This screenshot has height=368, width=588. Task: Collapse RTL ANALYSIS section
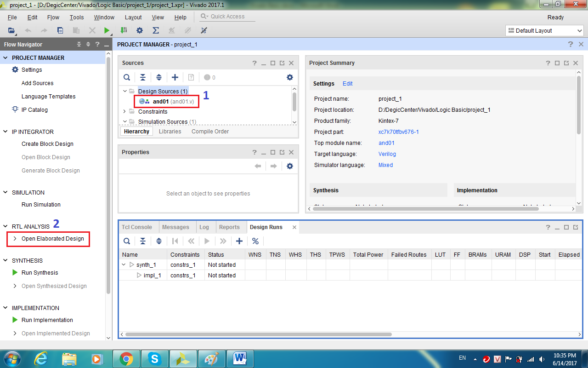[x=6, y=227]
